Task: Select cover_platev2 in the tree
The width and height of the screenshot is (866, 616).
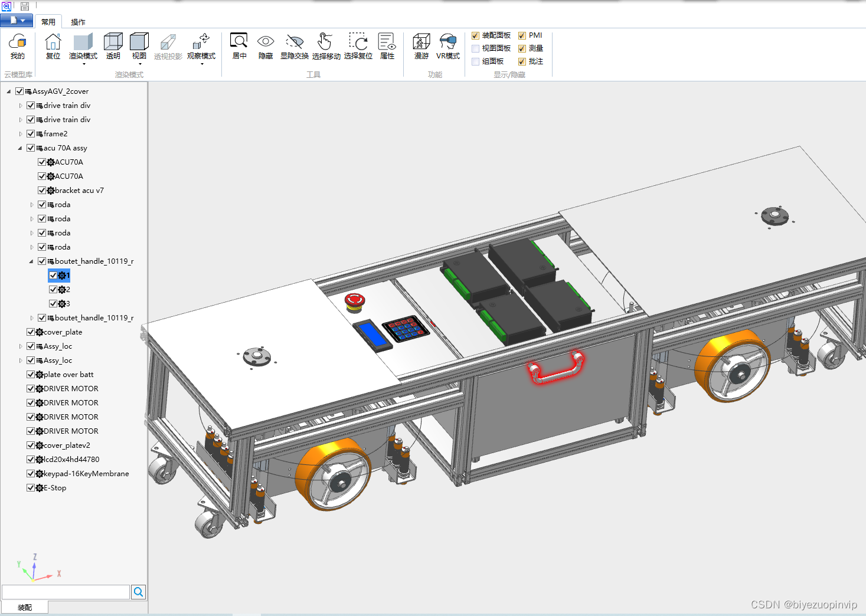Action: (67, 445)
